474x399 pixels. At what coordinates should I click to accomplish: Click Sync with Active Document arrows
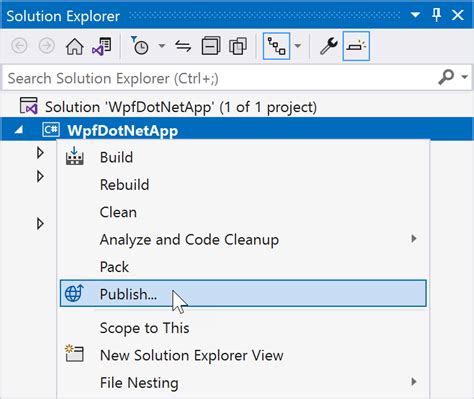pos(183,46)
